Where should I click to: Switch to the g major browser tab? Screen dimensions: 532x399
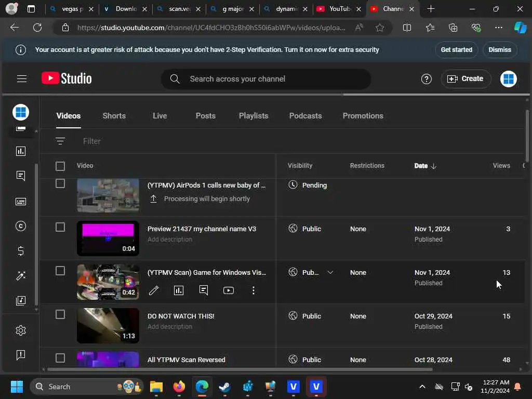tap(232, 9)
